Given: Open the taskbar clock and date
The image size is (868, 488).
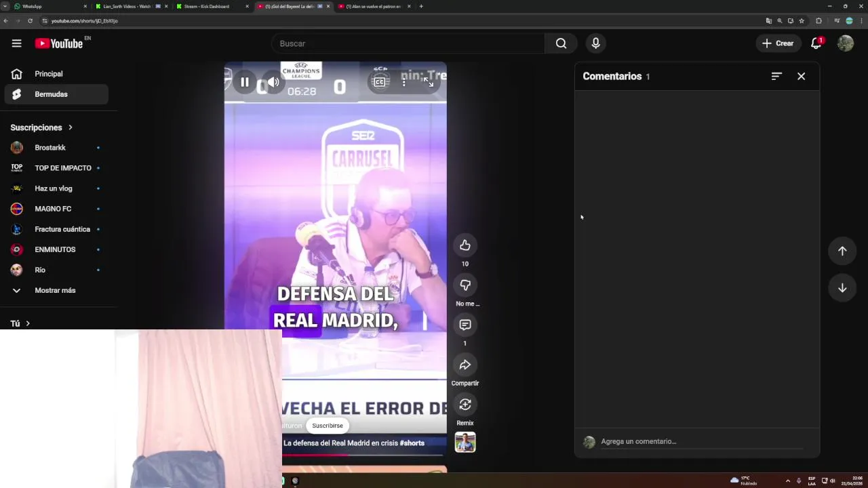Looking at the screenshot, I should tap(852, 481).
